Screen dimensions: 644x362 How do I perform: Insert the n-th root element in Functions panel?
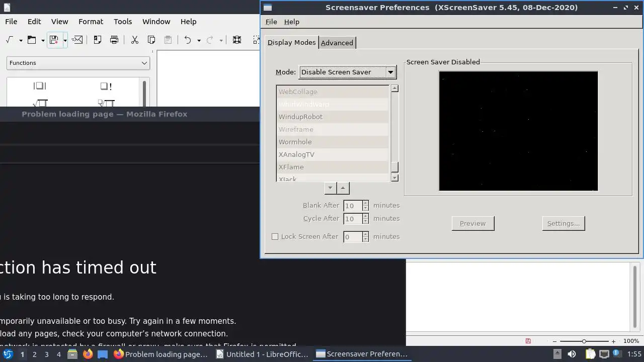pyautogui.click(x=106, y=103)
